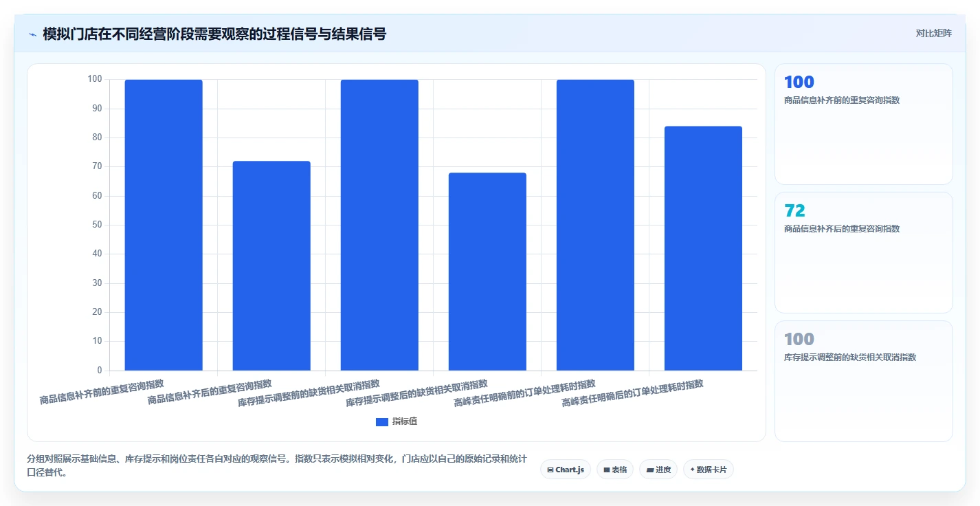Toggle the 指标值 legend item
This screenshot has height=506, width=980.
pos(397,421)
